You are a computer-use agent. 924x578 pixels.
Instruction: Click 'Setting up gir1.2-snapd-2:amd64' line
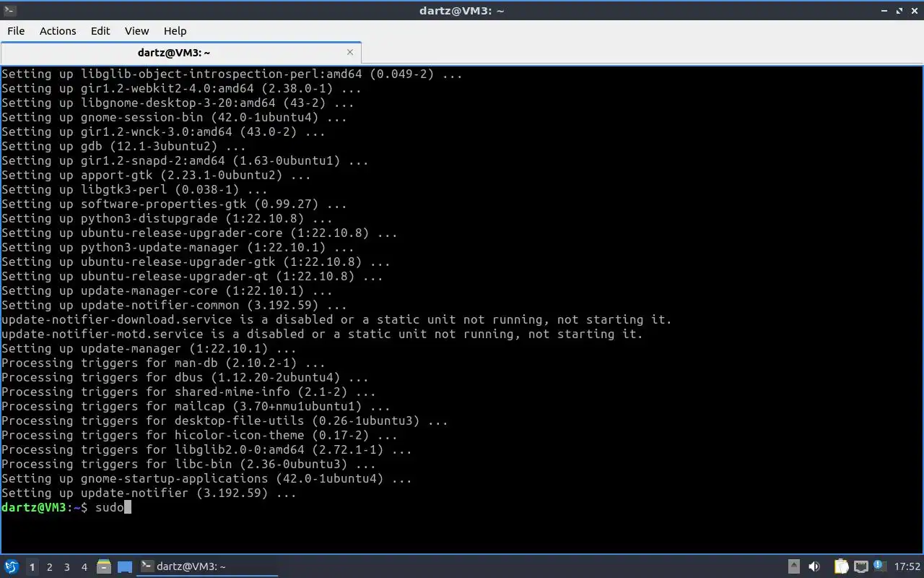click(x=185, y=160)
